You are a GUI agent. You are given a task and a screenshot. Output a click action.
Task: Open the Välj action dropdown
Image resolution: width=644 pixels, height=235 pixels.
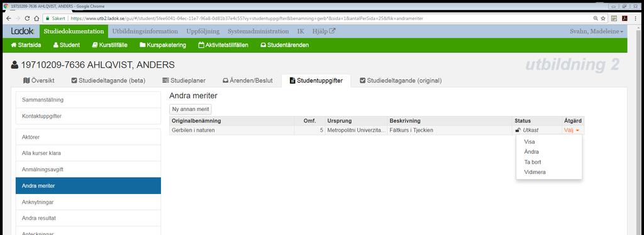click(572, 130)
